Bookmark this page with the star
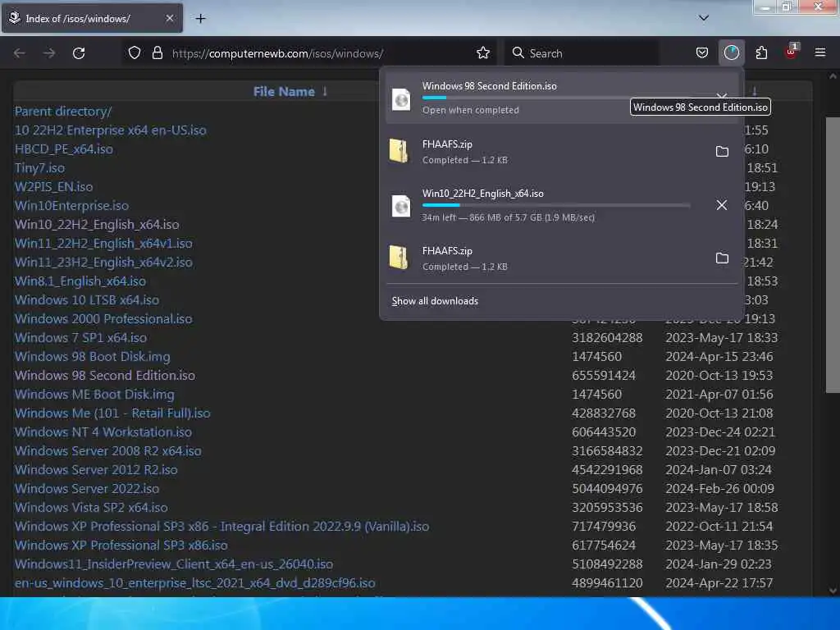 (482, 52)
